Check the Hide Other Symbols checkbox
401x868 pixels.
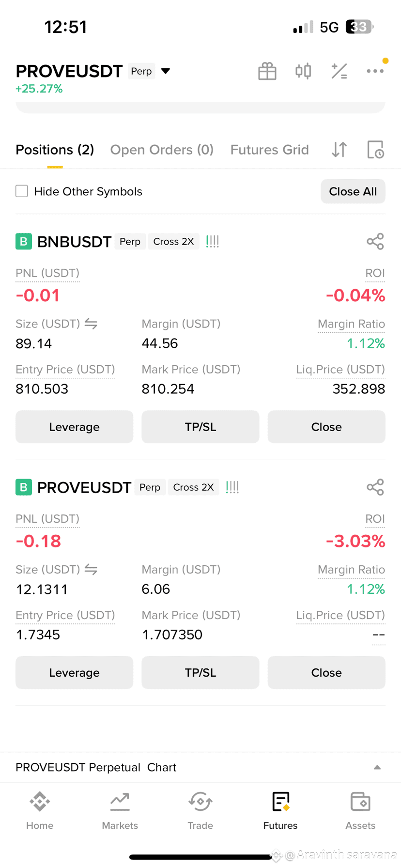pos(22,191)
